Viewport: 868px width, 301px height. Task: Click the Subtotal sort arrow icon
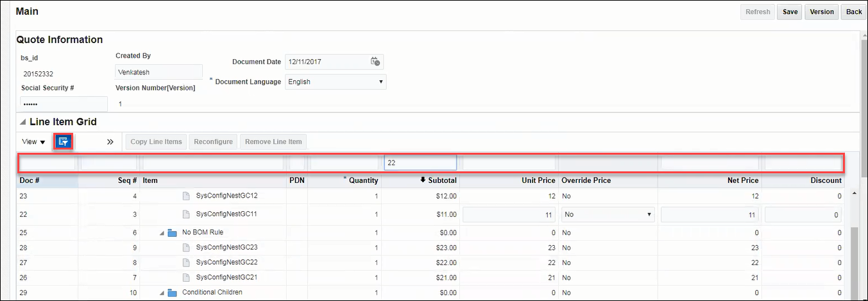tap(423, 180)
